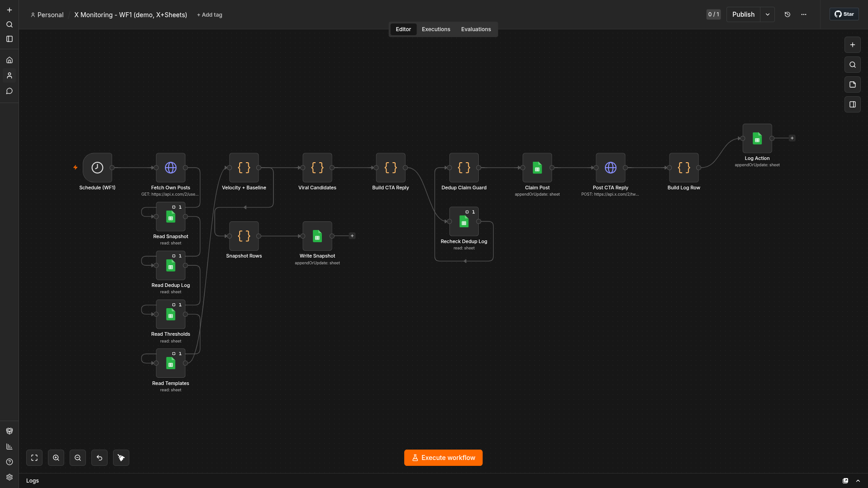Screen dimensions: 868x488
Task: Open the workflow version history
Action: coord(788,14)
